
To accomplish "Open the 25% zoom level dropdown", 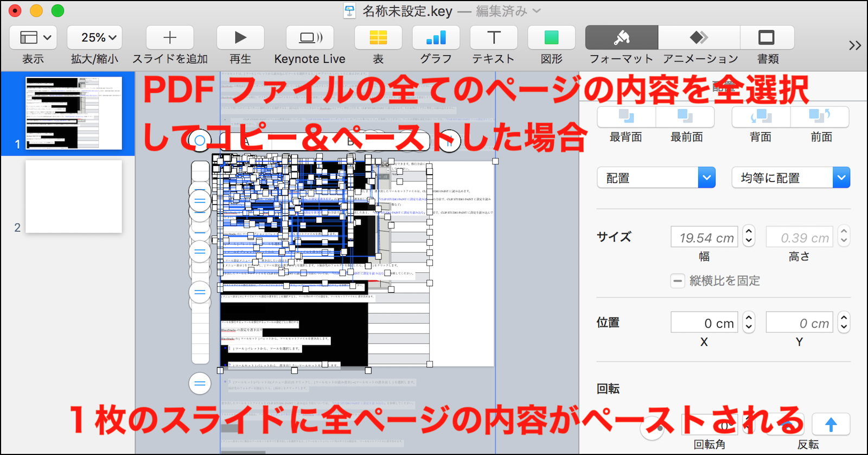I will pos(94,37).
